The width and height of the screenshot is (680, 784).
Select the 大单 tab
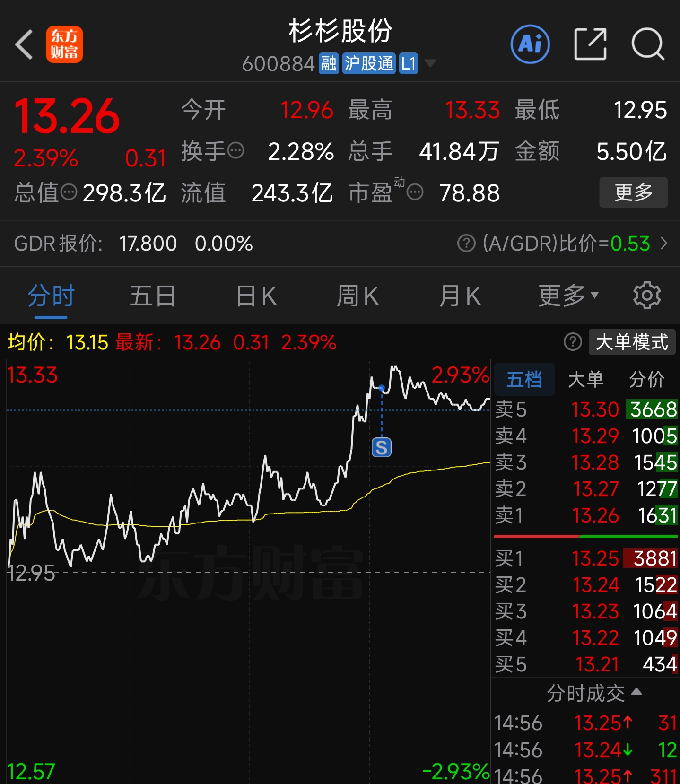(x=585, y=379)
